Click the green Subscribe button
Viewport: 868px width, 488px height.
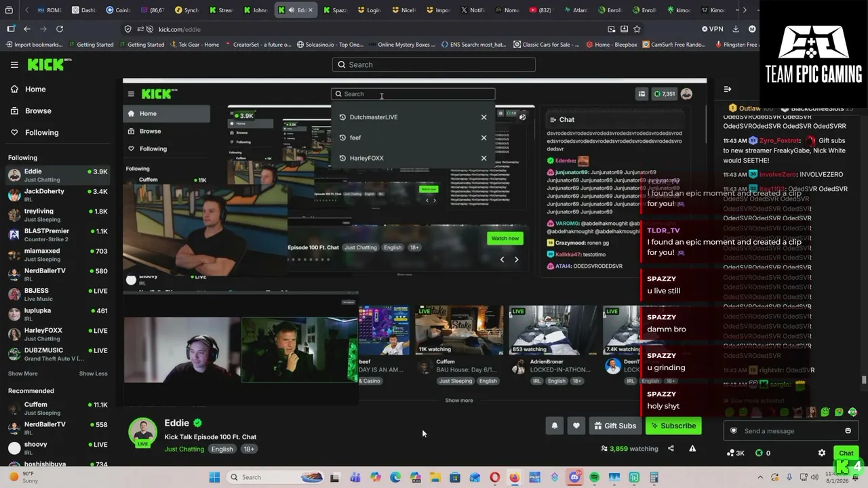(x=673, y=426)
